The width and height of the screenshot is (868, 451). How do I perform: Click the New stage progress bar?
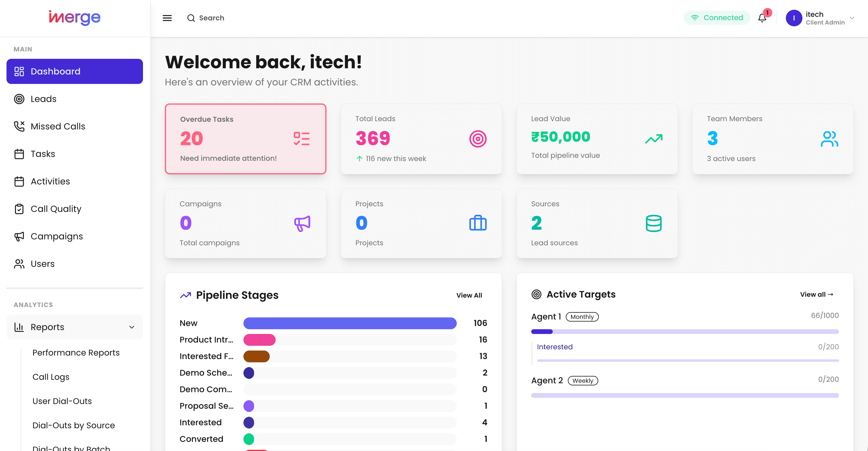[x=350, y=323]
